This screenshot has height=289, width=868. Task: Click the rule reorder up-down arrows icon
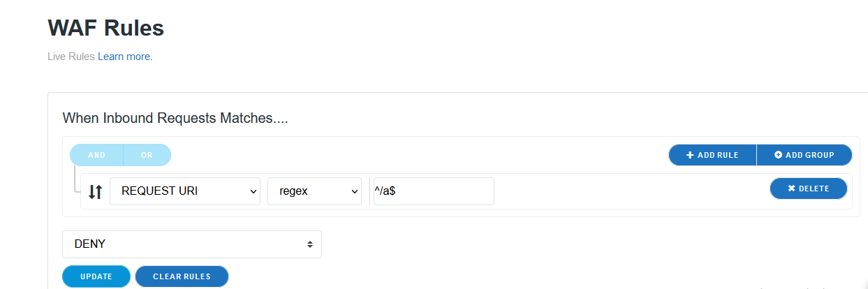tap(96, 191)
